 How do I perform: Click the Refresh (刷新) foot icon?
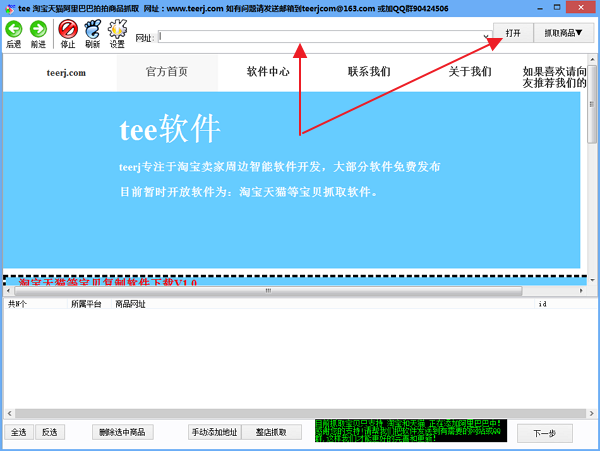93,29
